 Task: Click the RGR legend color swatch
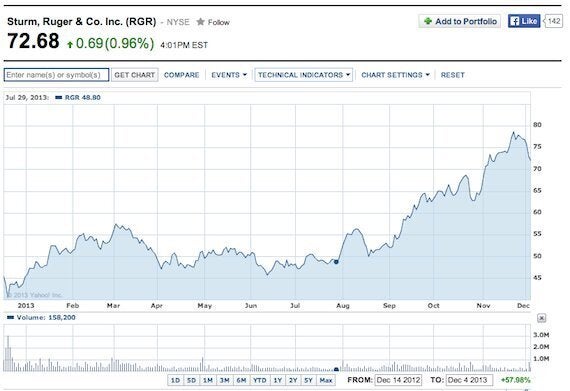[59, 97]
